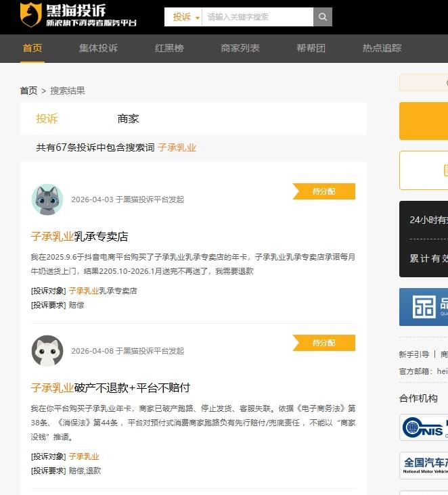Image resolution: width=448 pixels, height=495 pixels.
Task: Select the 投诉 results tab
Action: (47, 118)
